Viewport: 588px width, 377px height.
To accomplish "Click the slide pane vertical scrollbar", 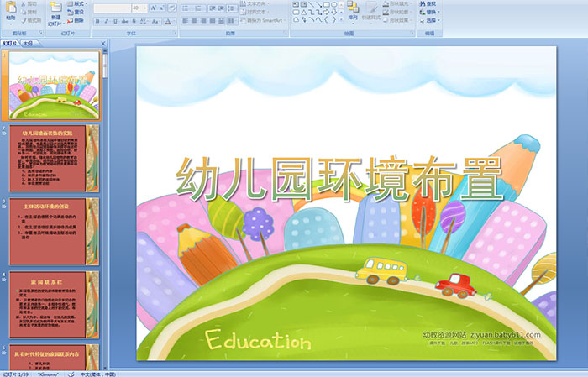I will (105, 210).
